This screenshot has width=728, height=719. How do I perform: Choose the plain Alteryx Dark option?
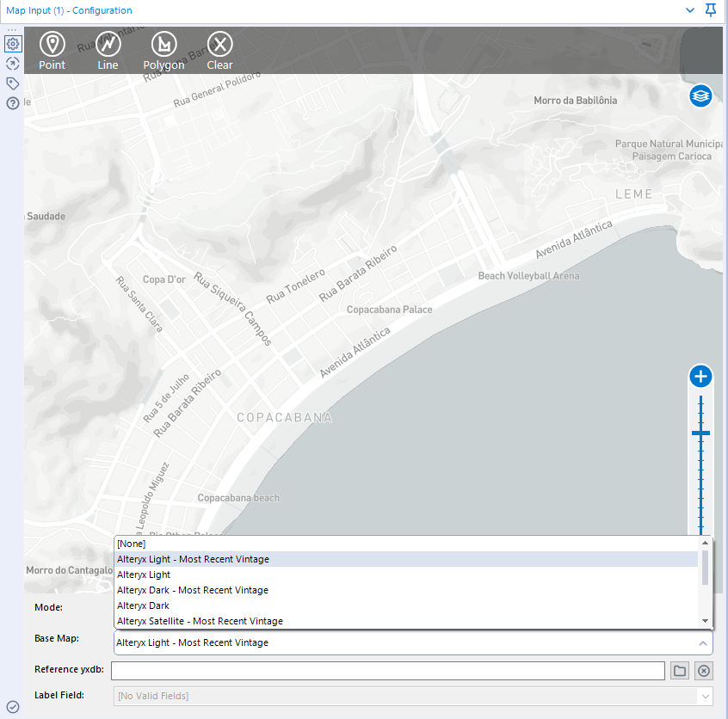pyautogui.click(x=406, y=605)
